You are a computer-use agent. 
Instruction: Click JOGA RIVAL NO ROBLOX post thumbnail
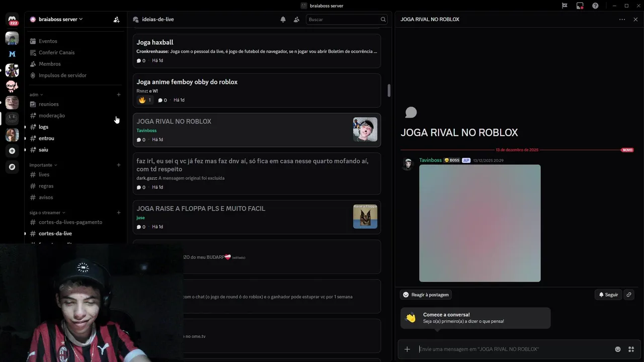365,130
